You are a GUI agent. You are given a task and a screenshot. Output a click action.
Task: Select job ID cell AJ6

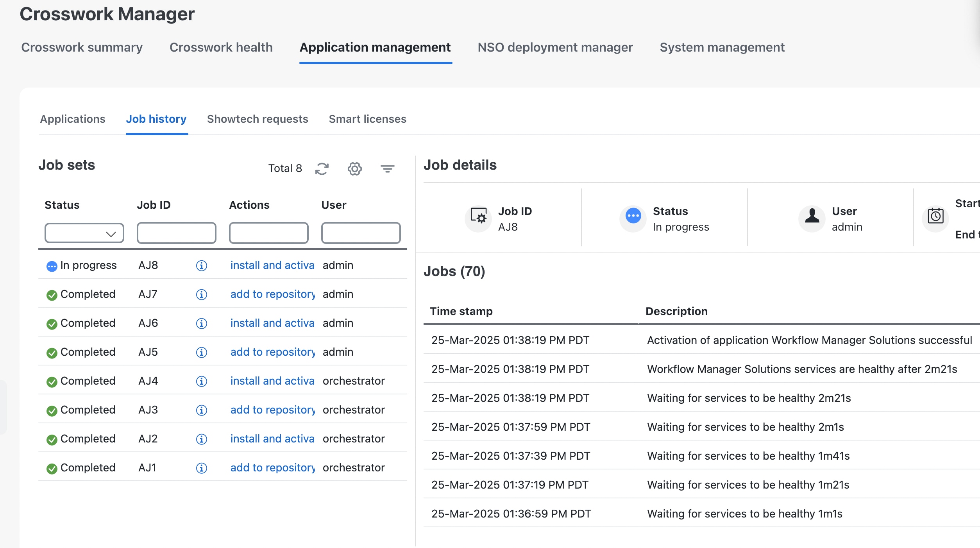coord(148,323)
